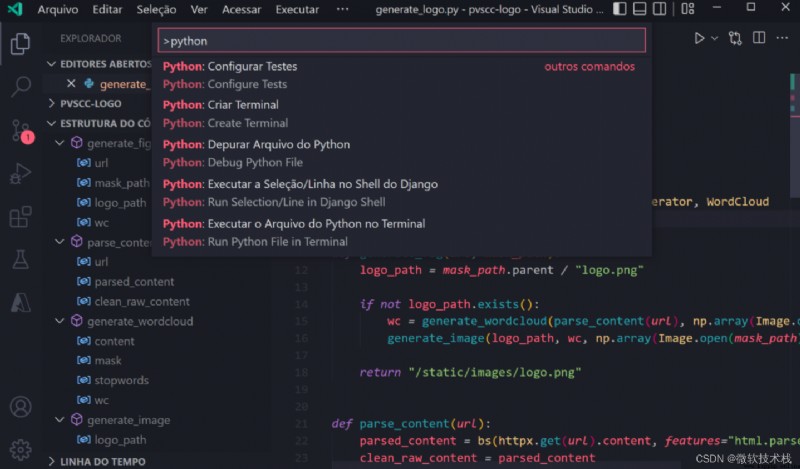Open the Ver menu
The height and width of the screenshot is (469, 800).
click(199, 9)
